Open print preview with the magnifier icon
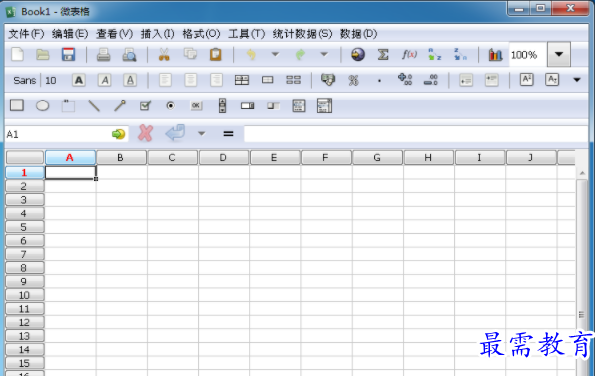Viewport: 601px width, 376px height. [x=129, y=54]
